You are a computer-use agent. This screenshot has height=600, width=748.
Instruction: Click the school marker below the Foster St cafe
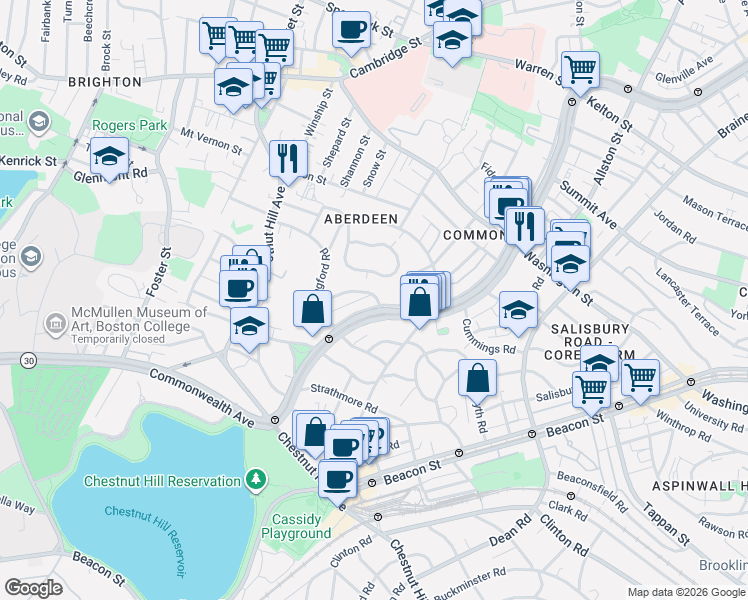point(249,329)
